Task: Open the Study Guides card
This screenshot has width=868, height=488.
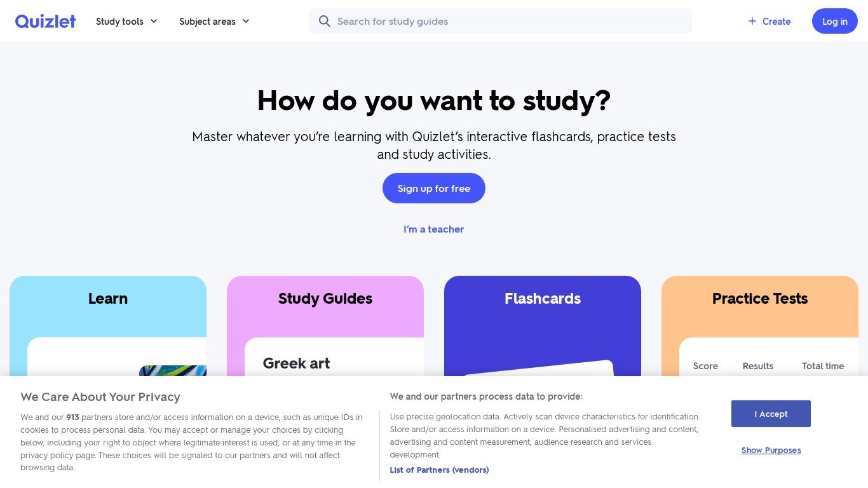Action: click(x=325, y=299)
